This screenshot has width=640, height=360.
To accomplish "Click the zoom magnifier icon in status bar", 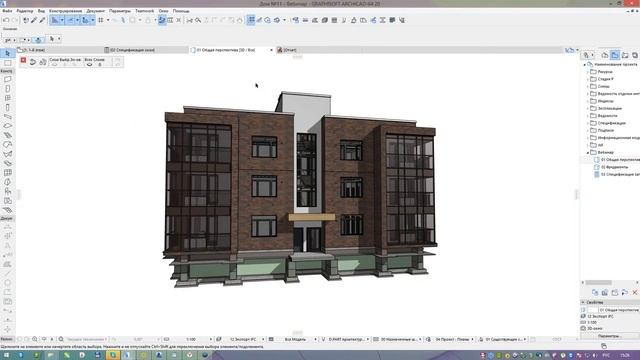I will click(61, 339).
